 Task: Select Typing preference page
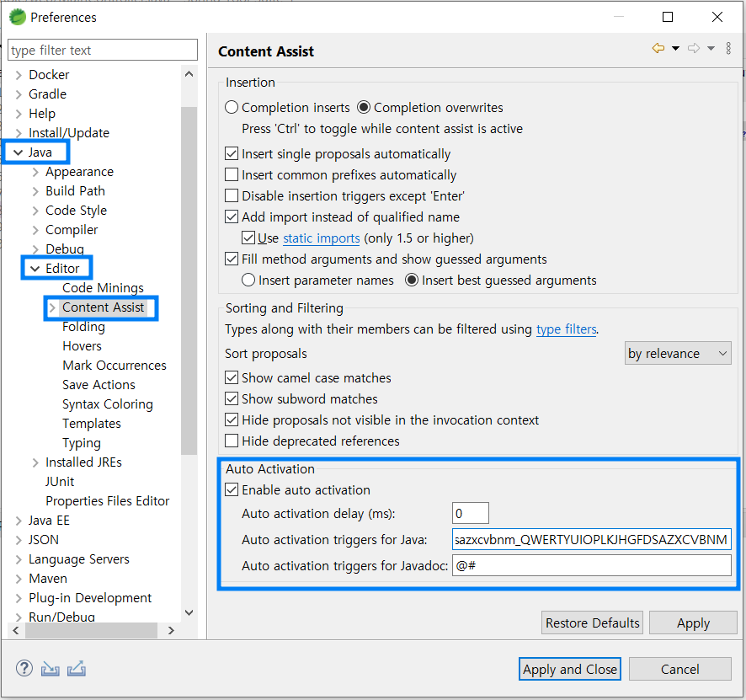tap(82, 443)
